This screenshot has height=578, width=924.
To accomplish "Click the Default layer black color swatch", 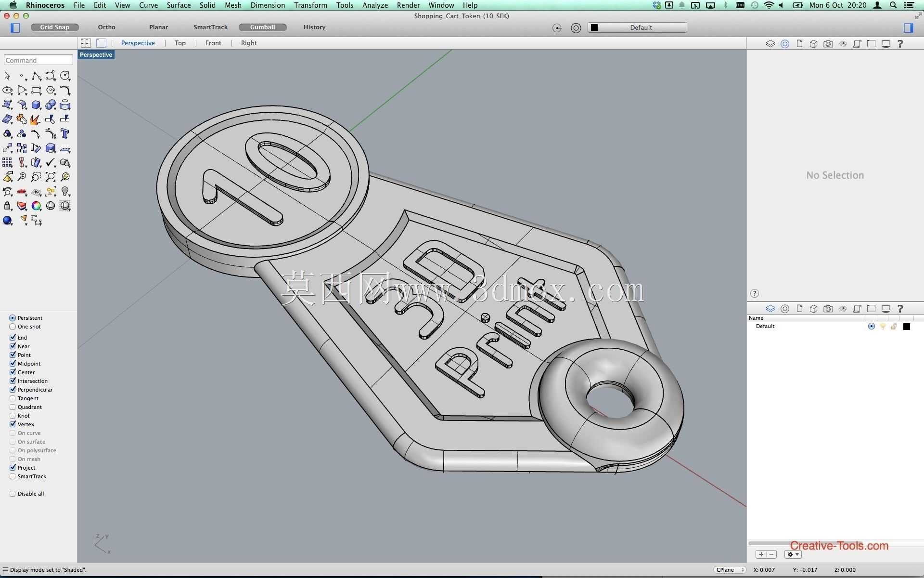I will tap(907, 327).
